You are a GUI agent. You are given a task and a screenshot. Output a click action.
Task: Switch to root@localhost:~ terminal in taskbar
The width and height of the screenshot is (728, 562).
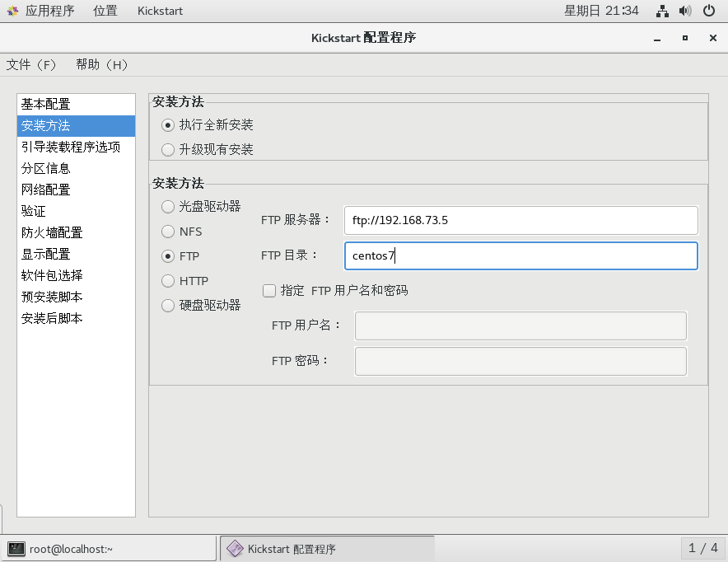pyautogui.click(x=110, y=549)
